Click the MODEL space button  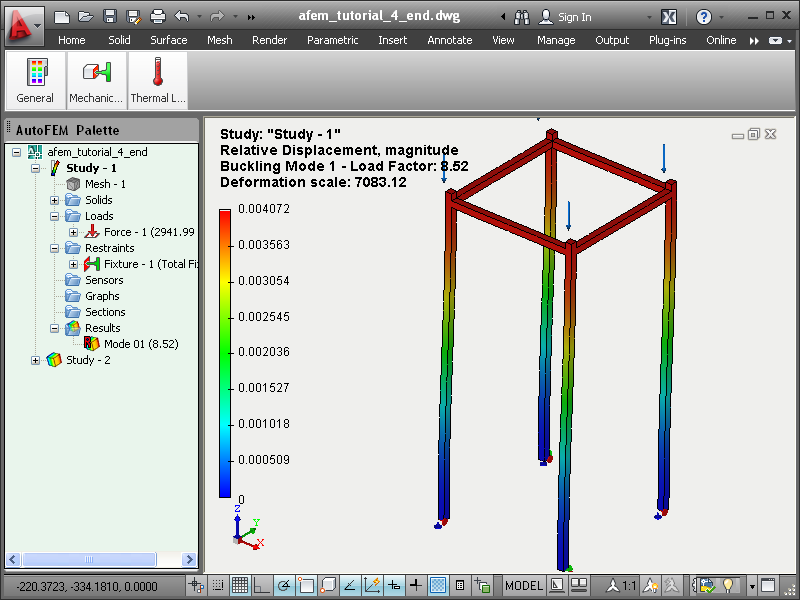click(524, 585)
